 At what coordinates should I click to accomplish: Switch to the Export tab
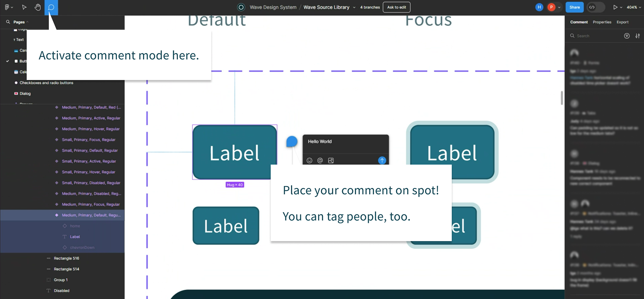click(x=622, y=22)
